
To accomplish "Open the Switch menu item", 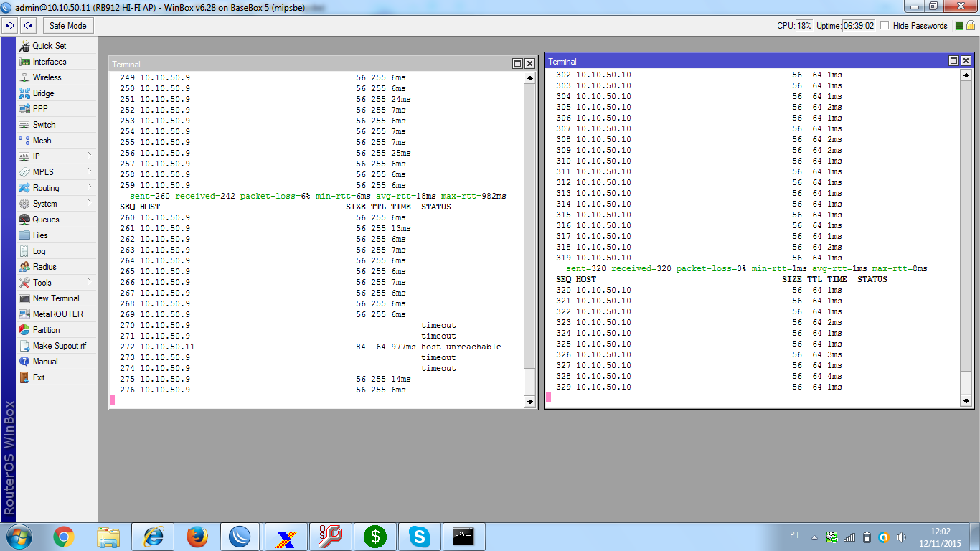I will point(57,125).
